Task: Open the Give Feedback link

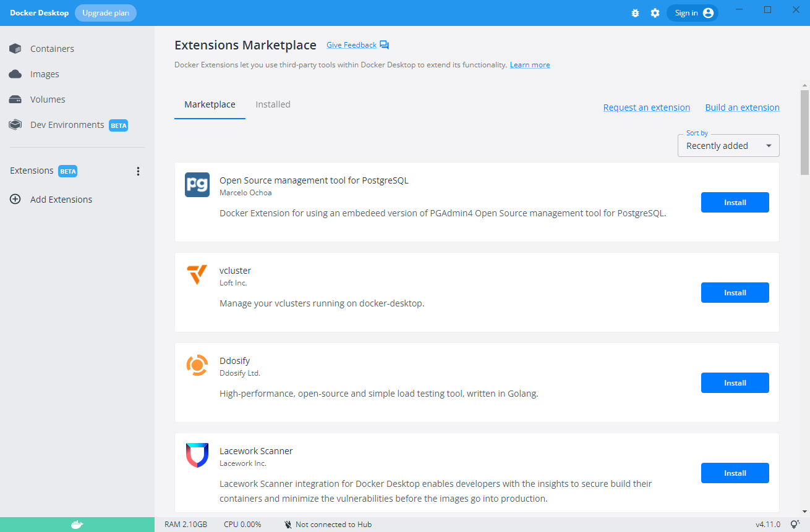Action: coord(351,45)
